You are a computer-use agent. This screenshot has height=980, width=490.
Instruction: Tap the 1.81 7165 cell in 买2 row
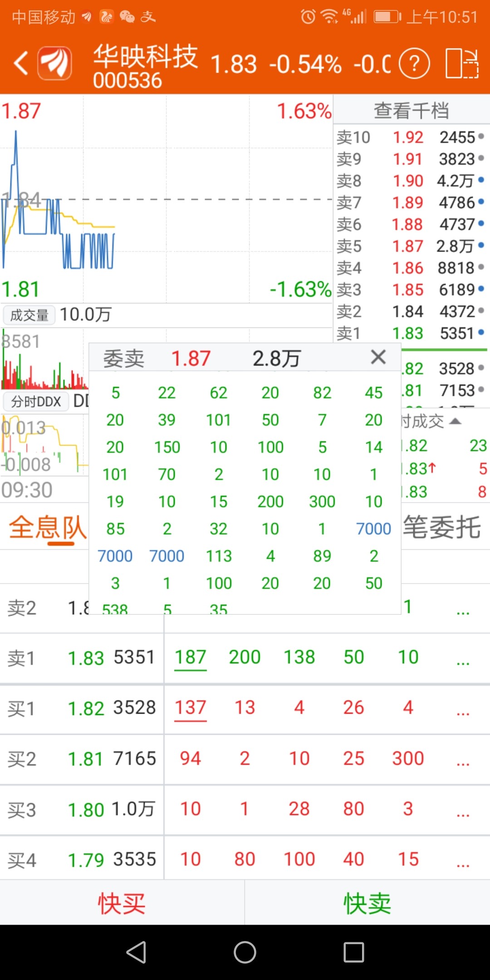111,759
